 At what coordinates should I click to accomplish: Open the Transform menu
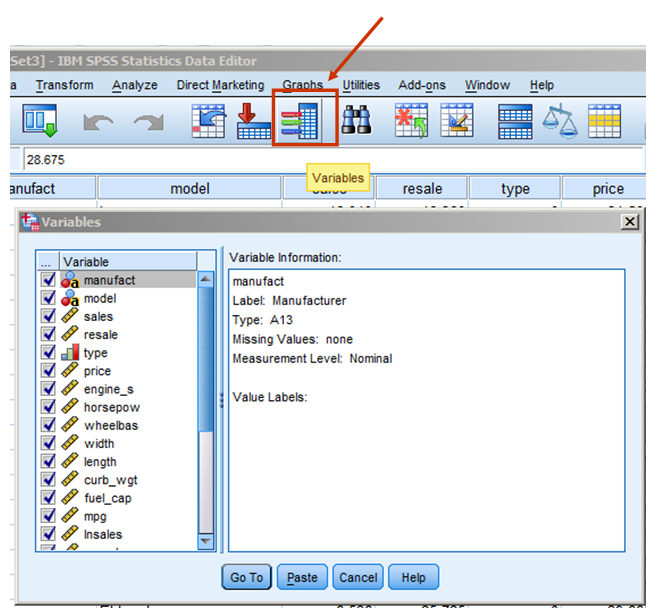tap(65, 85)
